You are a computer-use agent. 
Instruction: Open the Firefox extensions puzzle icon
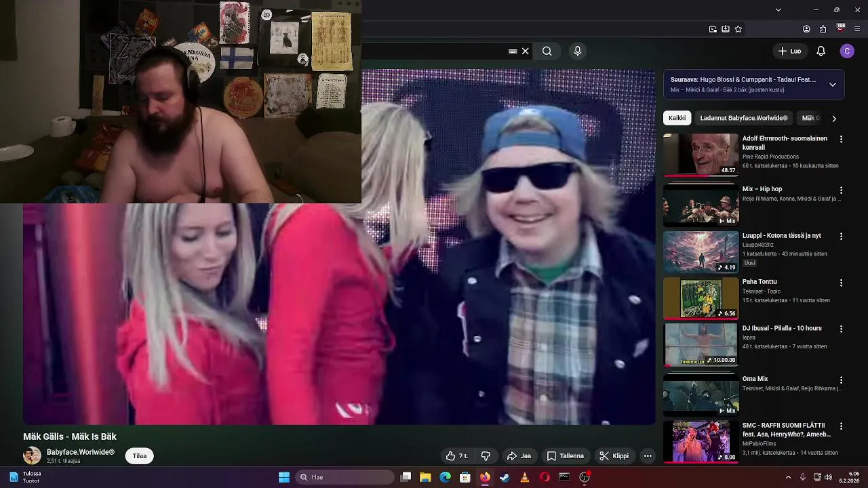coord(823,29)
